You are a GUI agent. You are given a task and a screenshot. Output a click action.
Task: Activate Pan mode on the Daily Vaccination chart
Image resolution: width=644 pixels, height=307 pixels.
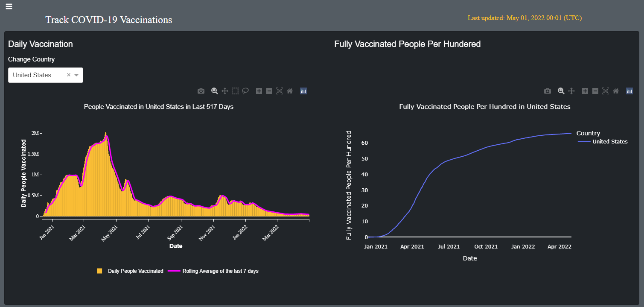(x=224, y=91)
